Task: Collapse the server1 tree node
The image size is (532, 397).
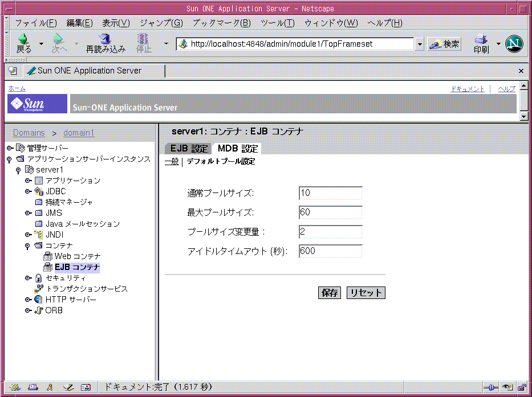Action: pyautogui.click(x=18, y=170)
